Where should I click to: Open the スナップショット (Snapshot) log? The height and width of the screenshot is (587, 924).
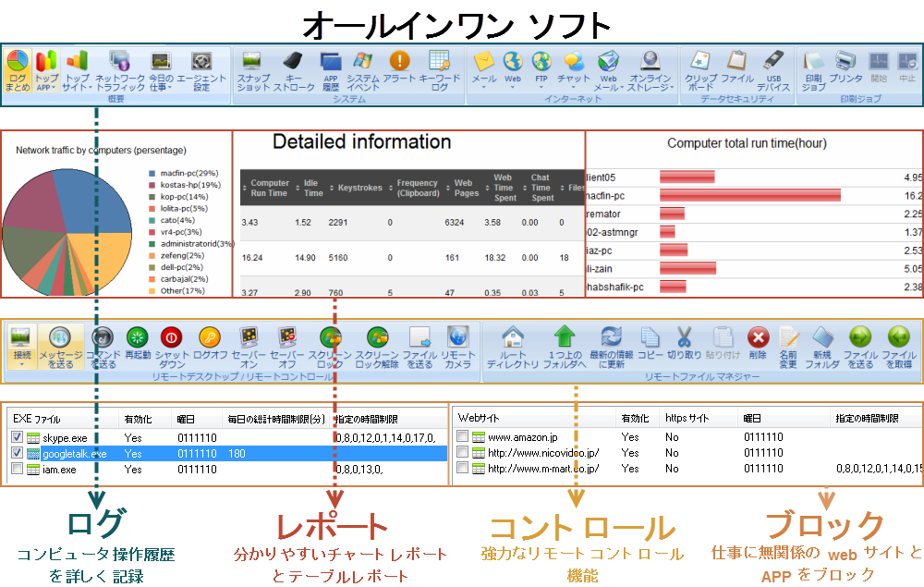(x=253, y=70)
